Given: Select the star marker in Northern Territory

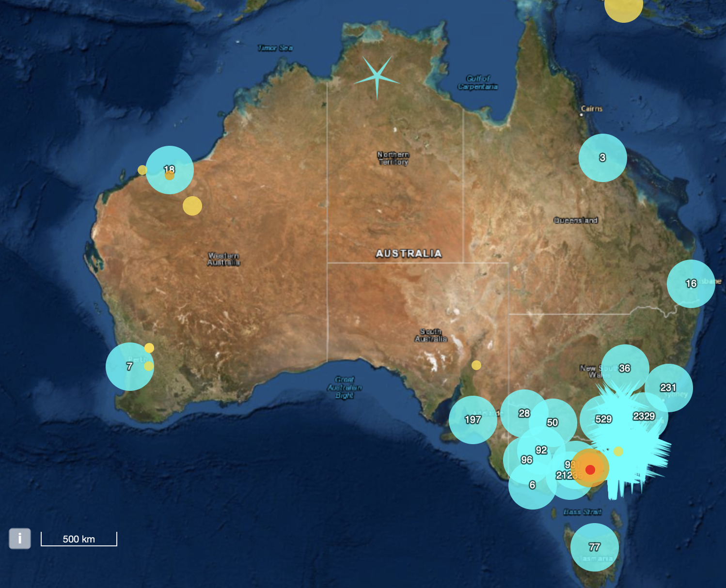Looking at the screenshot, I should coord(377,77).
